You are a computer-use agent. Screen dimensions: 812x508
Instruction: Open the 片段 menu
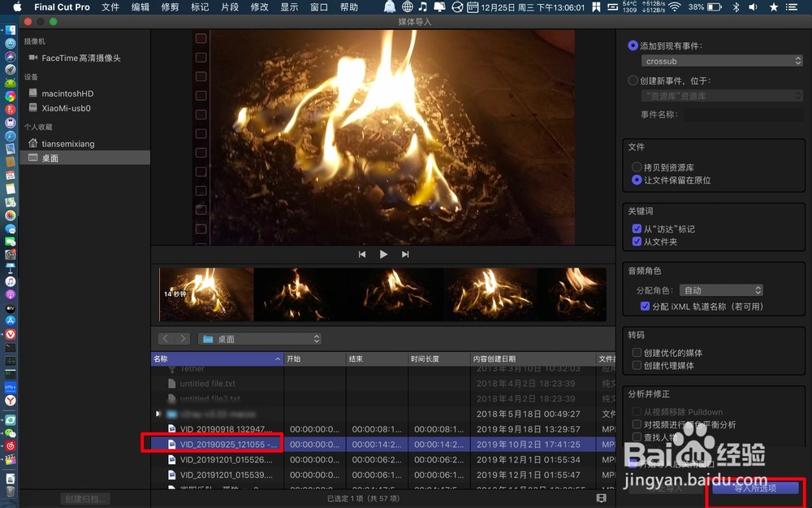point(230,7)
